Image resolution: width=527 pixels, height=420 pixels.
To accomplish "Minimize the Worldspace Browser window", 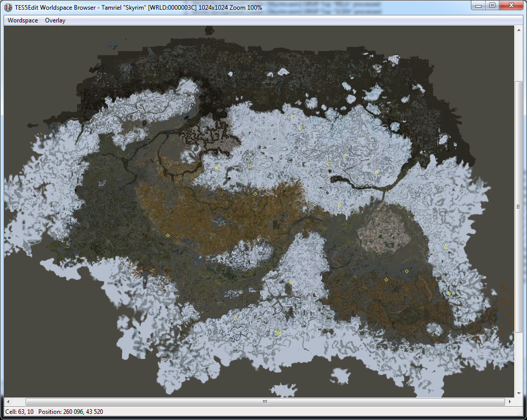I will pyautogui.click(x=478, y=6).
